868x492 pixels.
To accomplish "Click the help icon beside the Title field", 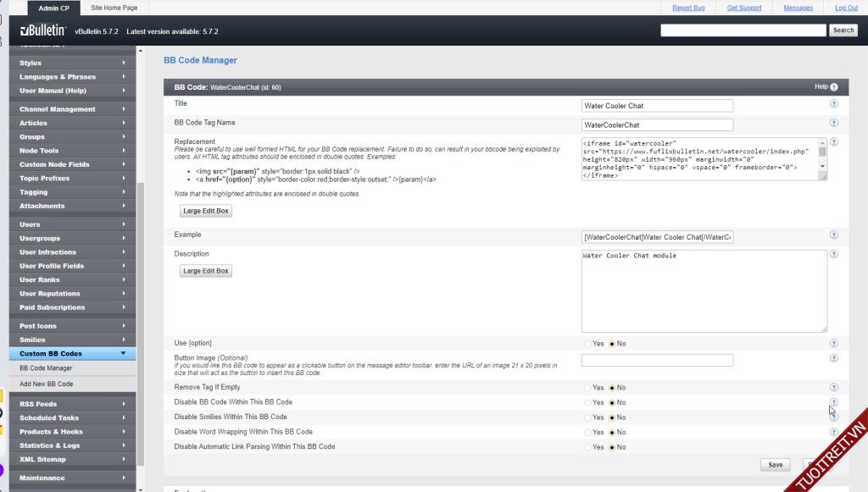I will (833, 104).
